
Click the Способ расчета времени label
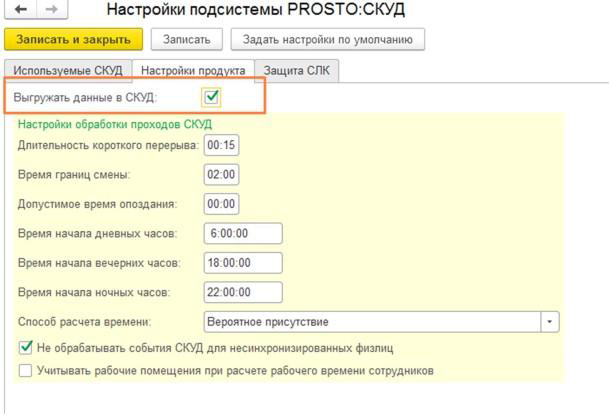(85, 322)
